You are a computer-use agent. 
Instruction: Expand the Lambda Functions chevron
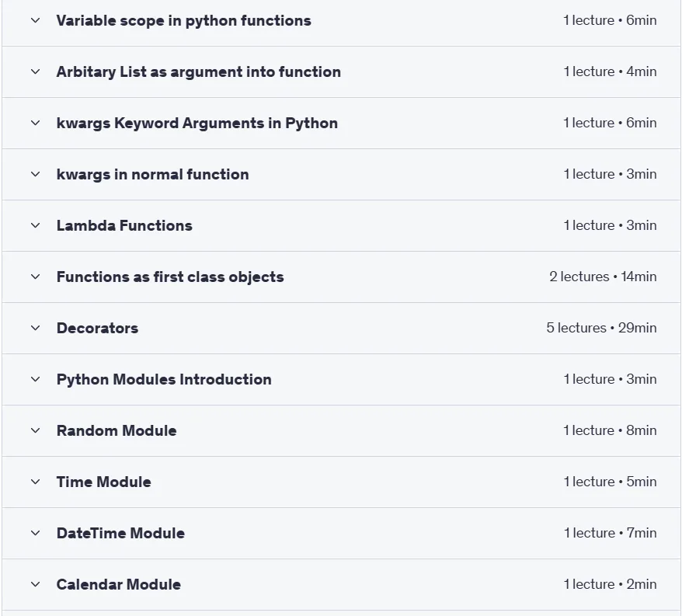coord(36,226)
